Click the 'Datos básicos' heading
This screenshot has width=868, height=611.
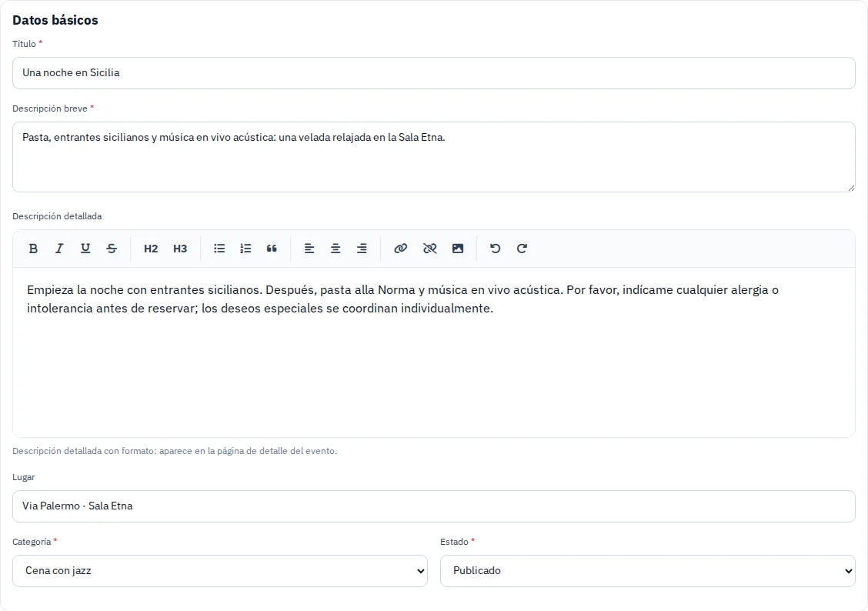point(55,20)
